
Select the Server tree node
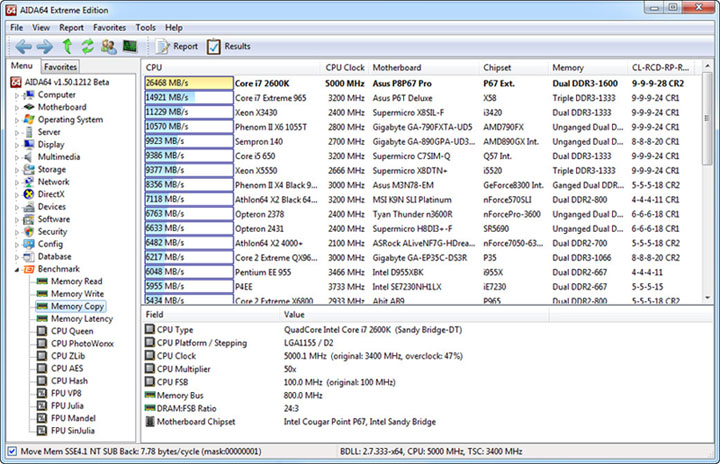click(49, 132)
